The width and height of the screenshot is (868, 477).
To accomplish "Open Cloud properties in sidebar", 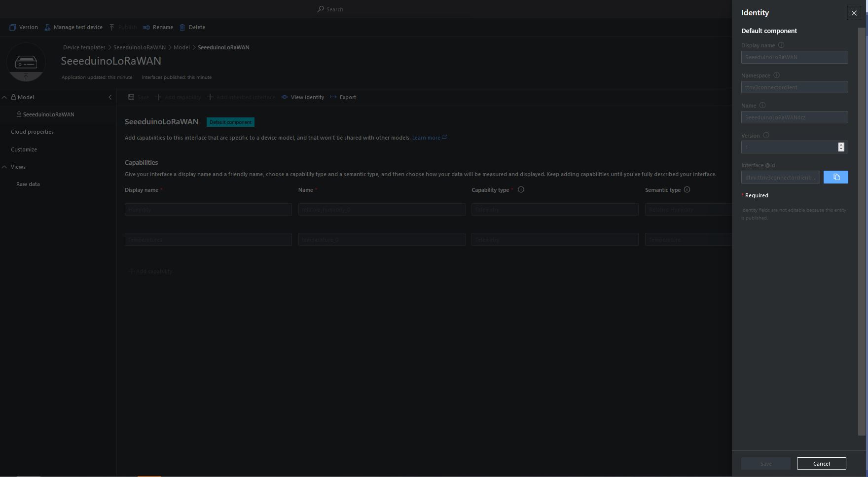I will click(x=32, y=132).
